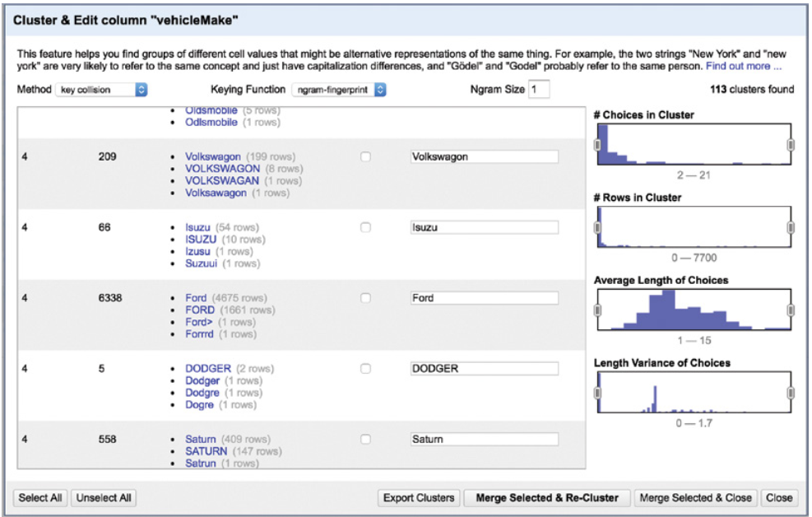
Task: Tick the Ford cluster merge checkbox
Action: tap(365, 298)
